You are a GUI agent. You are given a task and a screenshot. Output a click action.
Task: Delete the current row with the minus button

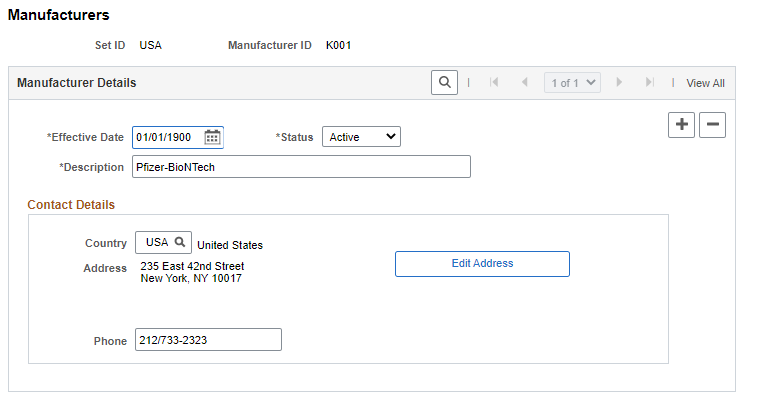712,125
